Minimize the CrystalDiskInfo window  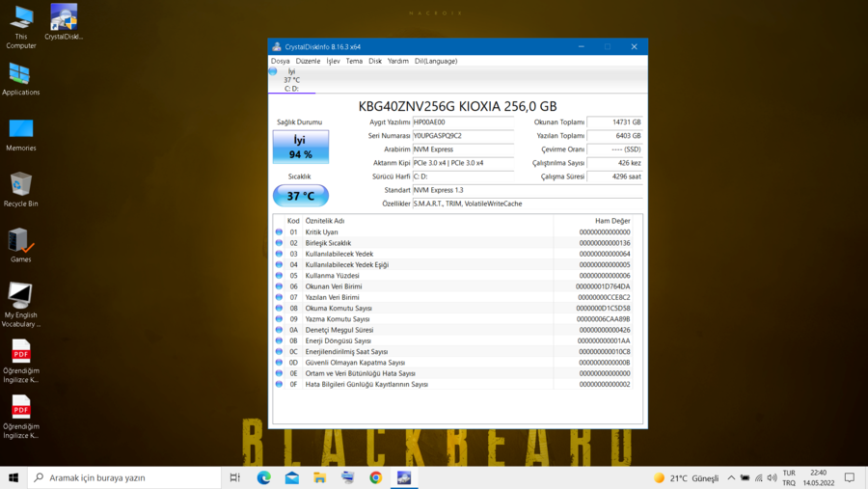point(582,46)
